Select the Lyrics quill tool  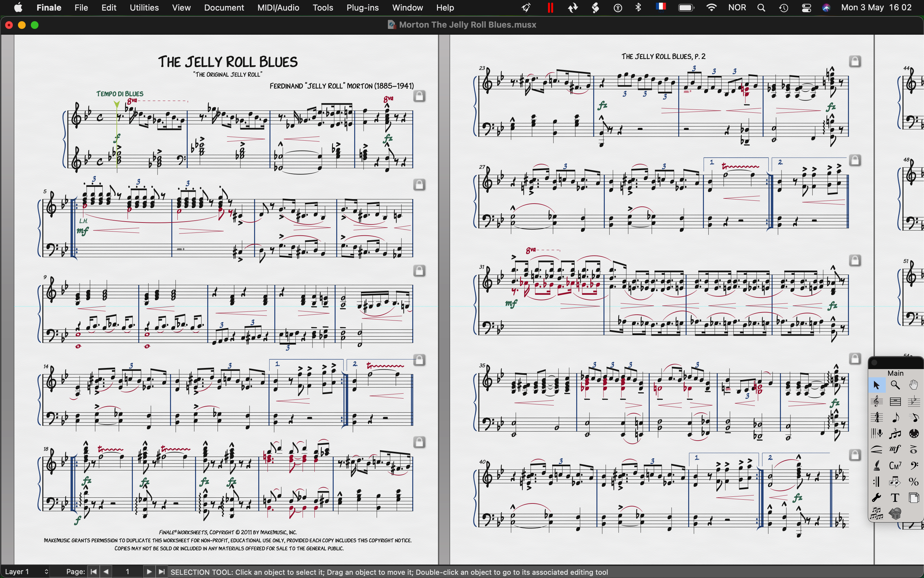(x=877, y=466)
